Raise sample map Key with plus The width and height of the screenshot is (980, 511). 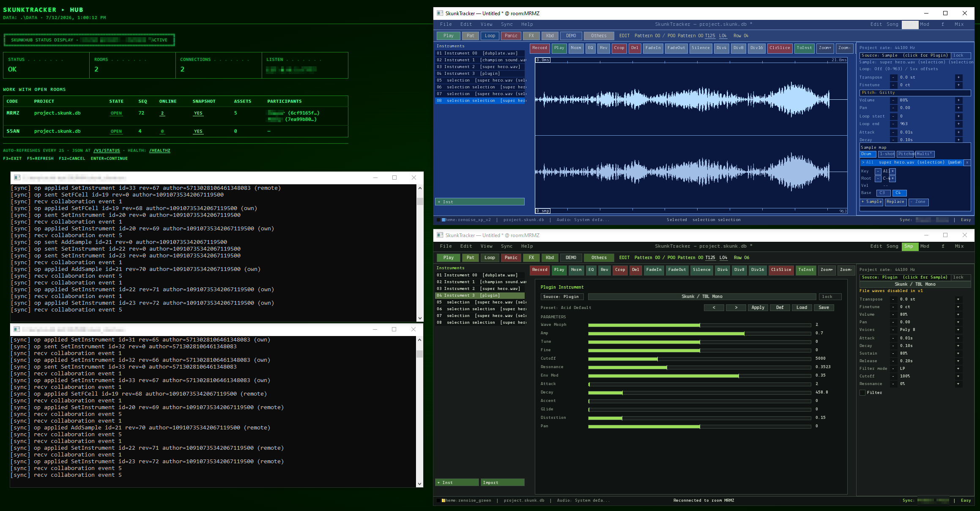point(892,171)
